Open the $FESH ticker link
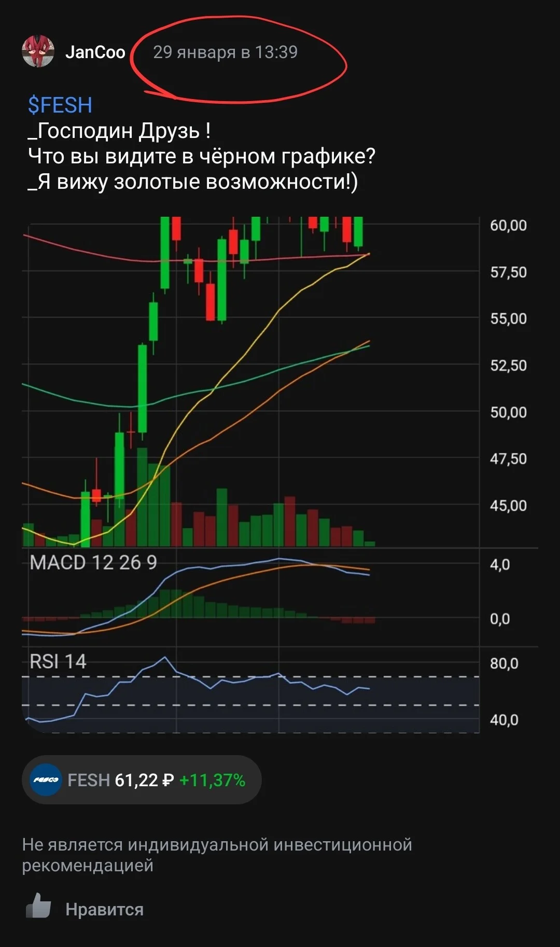This screenshot has width=560, height=947. point(60,105)
